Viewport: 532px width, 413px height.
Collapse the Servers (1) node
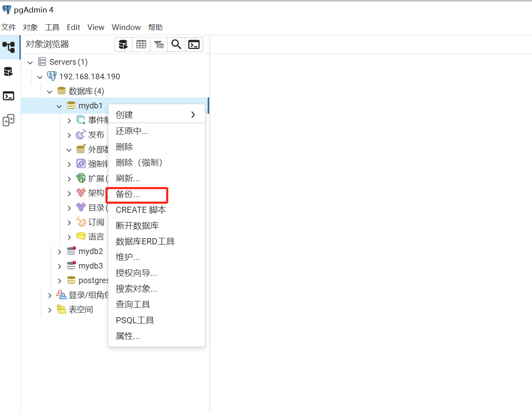[x=30, y=62]
